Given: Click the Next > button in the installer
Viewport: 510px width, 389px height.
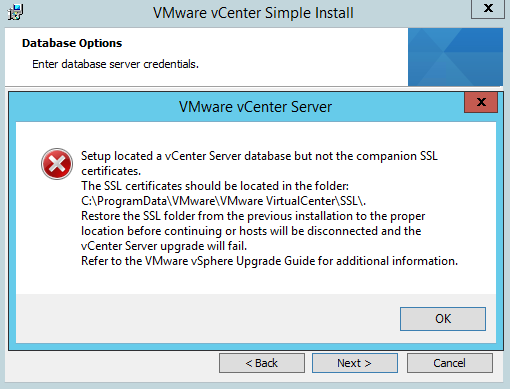Looking at the screenshot, I should tap(355, 363).
